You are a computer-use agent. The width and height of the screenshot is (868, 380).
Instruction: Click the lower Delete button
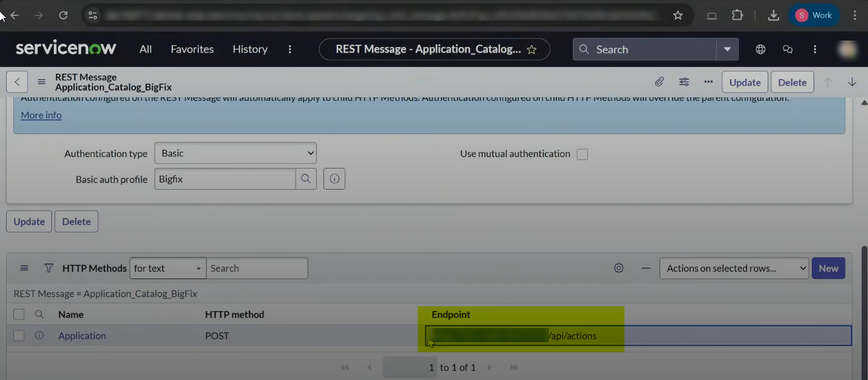[76, 222]
